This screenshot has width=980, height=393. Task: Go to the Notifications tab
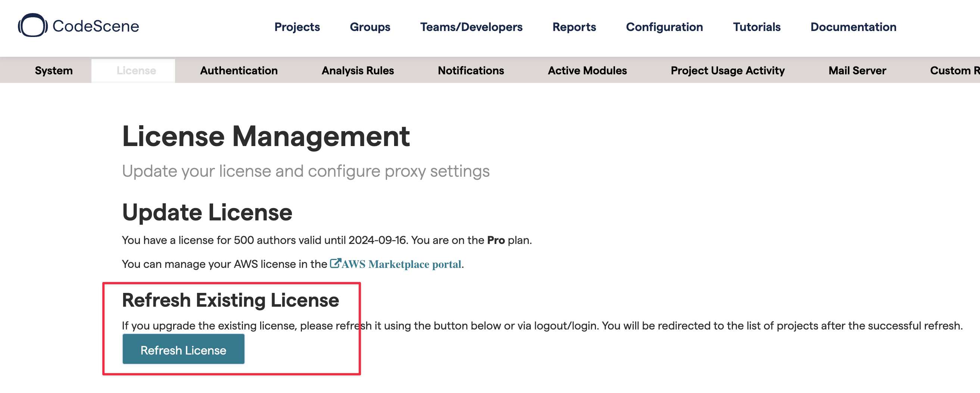(x=471, y=71)
